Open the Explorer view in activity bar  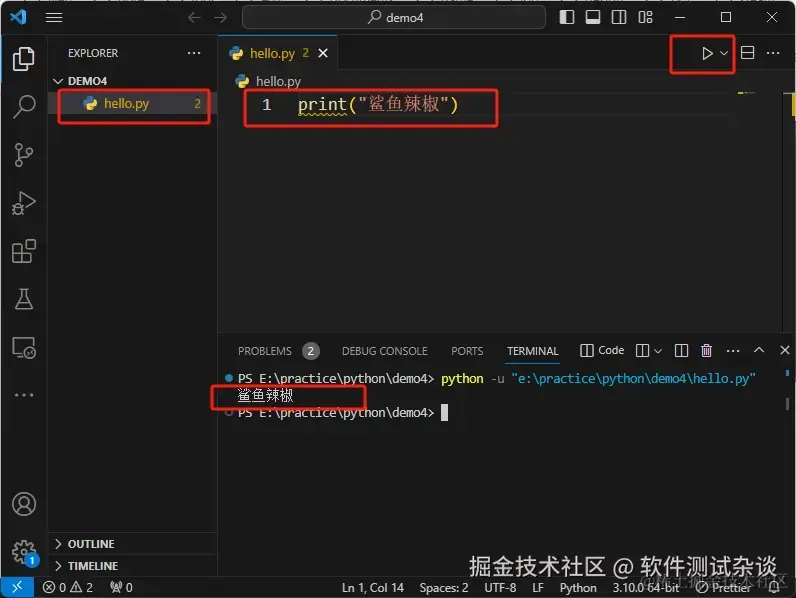pos(23,58)
